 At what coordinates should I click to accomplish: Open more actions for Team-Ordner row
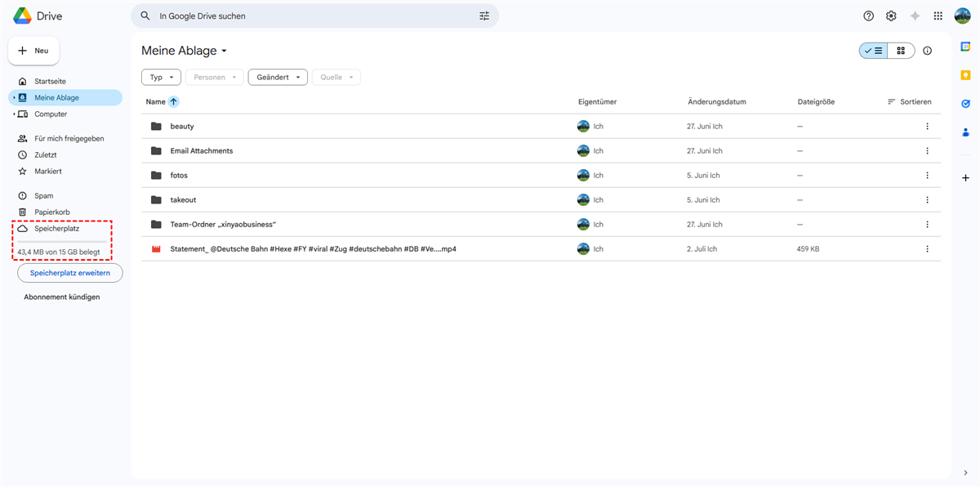pos(927,225)
